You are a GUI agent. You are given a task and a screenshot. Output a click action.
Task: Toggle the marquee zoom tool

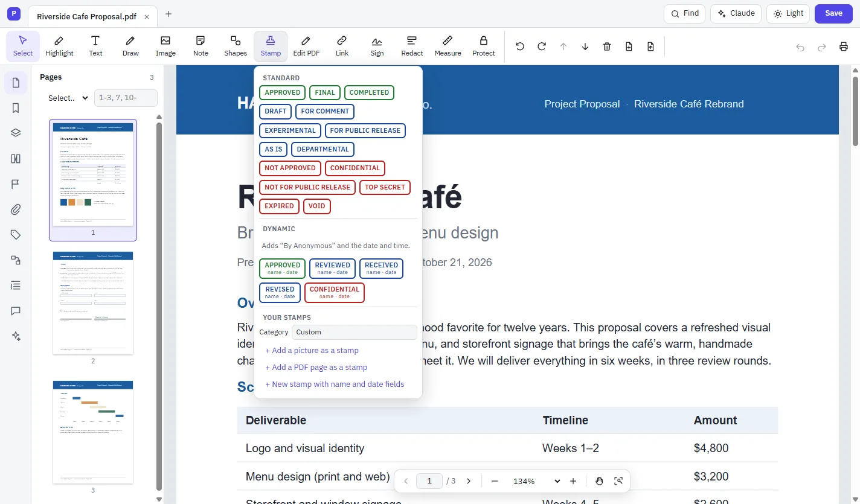pyautogui.click(x=618, y=481)
